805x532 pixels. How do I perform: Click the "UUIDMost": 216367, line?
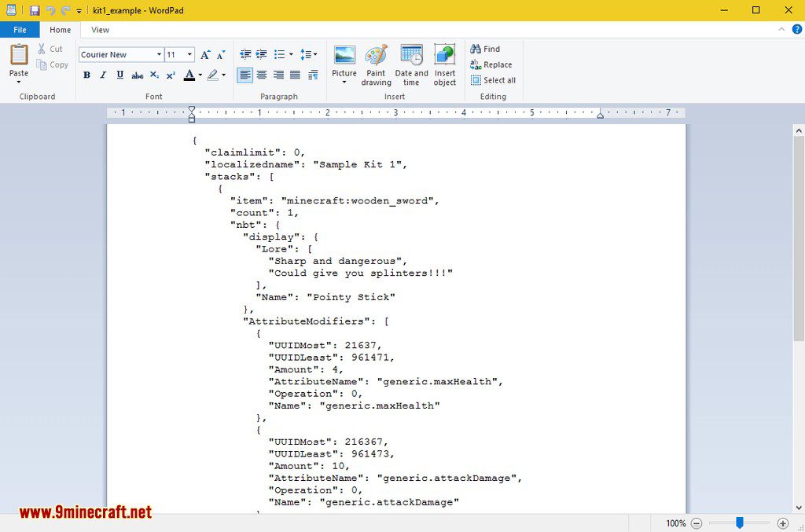328,442
